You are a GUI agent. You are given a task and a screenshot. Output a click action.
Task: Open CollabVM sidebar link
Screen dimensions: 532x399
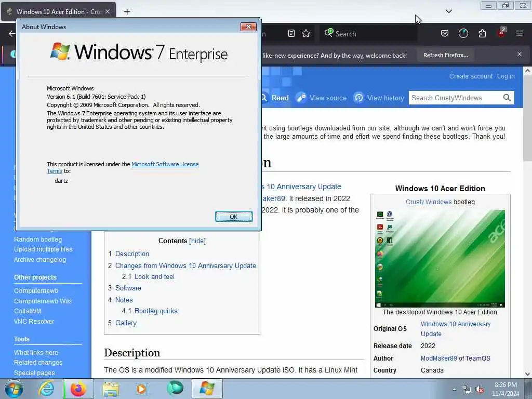[x=28, y=311]
